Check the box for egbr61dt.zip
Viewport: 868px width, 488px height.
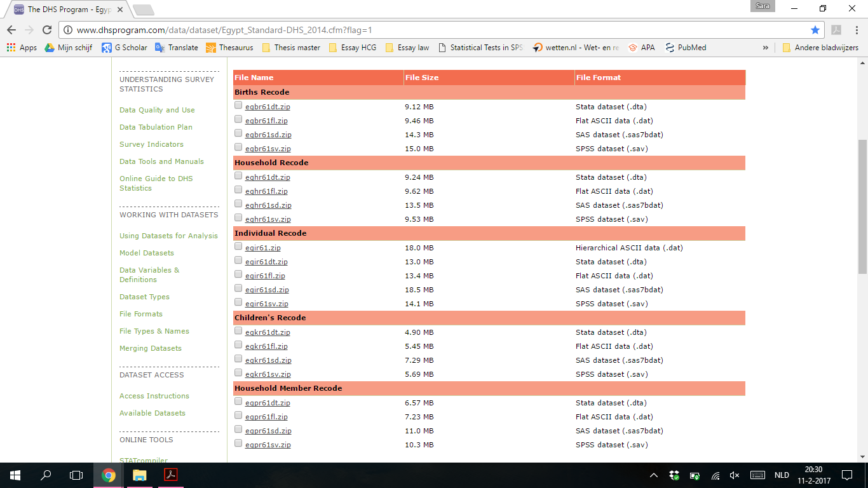coord(238,105)
